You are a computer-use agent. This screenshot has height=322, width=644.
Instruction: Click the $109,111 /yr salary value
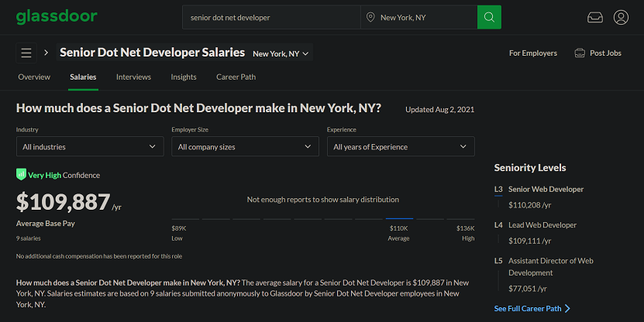pos(530,241)
